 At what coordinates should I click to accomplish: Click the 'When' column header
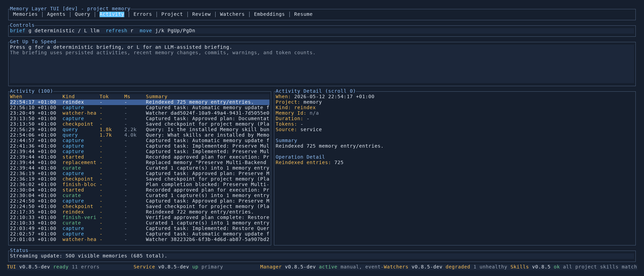pos(16,97)
